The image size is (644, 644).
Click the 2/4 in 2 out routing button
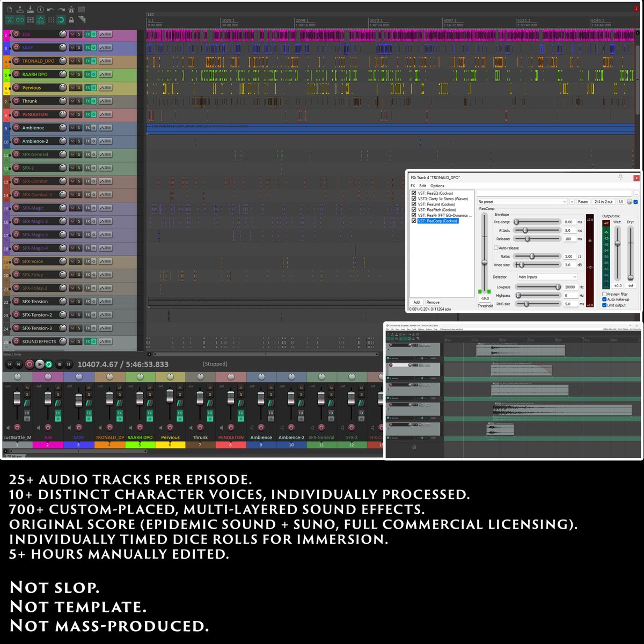(603, 202)
